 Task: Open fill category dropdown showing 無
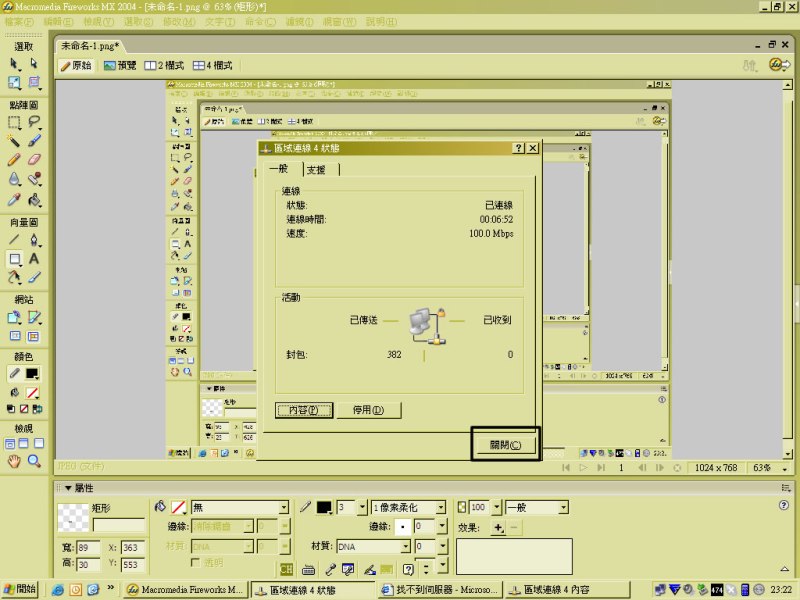coord(284,508)
